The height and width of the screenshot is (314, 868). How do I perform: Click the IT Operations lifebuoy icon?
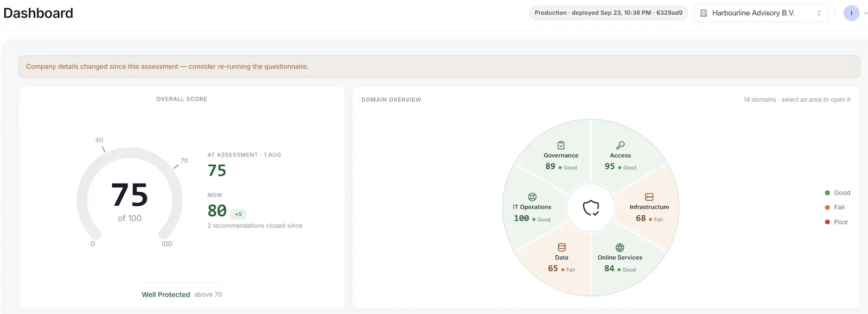[532, 197]
